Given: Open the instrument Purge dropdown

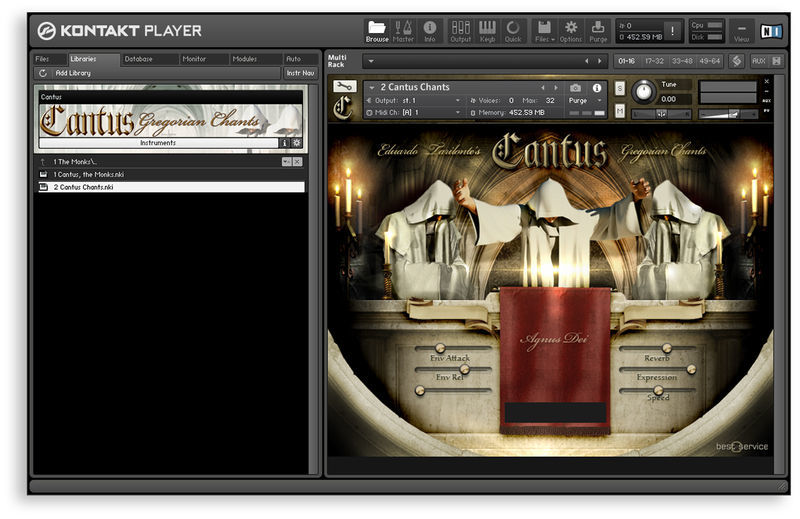Looking at the screenshot, I should click(585, 101).
